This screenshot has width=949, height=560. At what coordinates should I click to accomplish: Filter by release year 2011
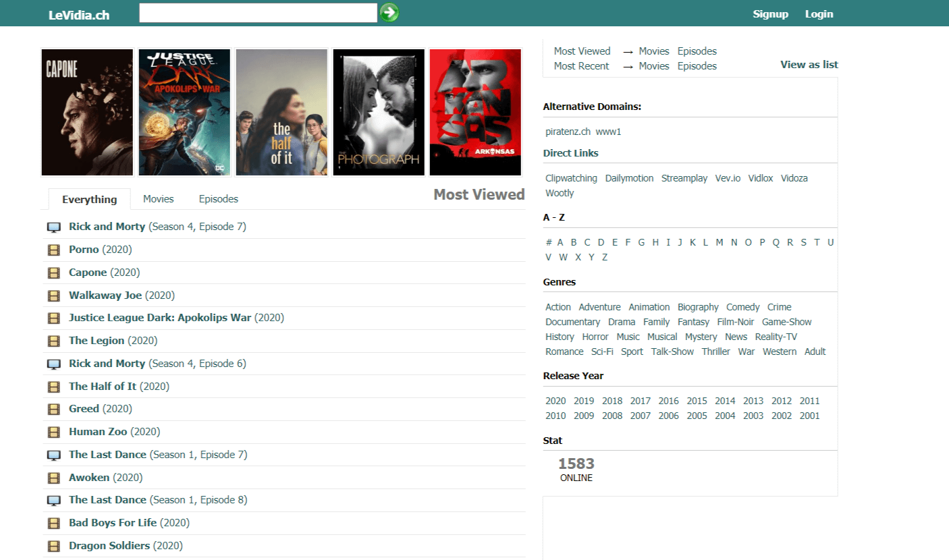(x=810, y=401)
